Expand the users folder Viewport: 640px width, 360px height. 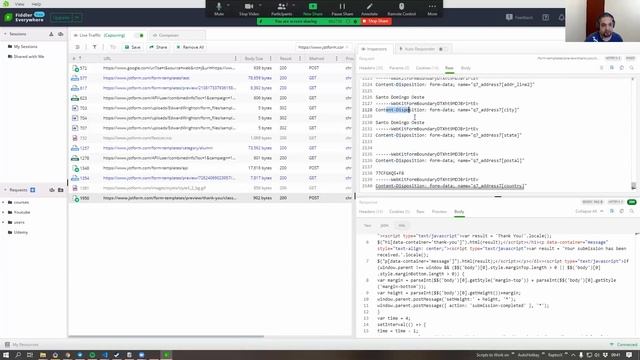[4, 222]
